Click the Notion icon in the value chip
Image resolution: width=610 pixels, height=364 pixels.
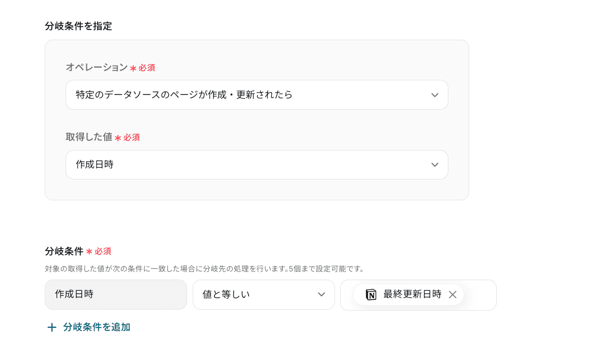coord(371,295)
